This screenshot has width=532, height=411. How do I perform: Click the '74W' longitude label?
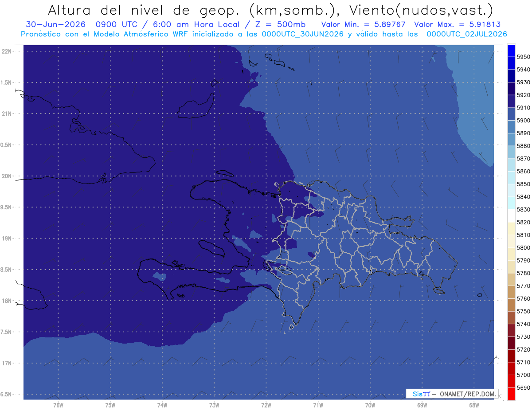pyautogui.click(x=162, y=404)
